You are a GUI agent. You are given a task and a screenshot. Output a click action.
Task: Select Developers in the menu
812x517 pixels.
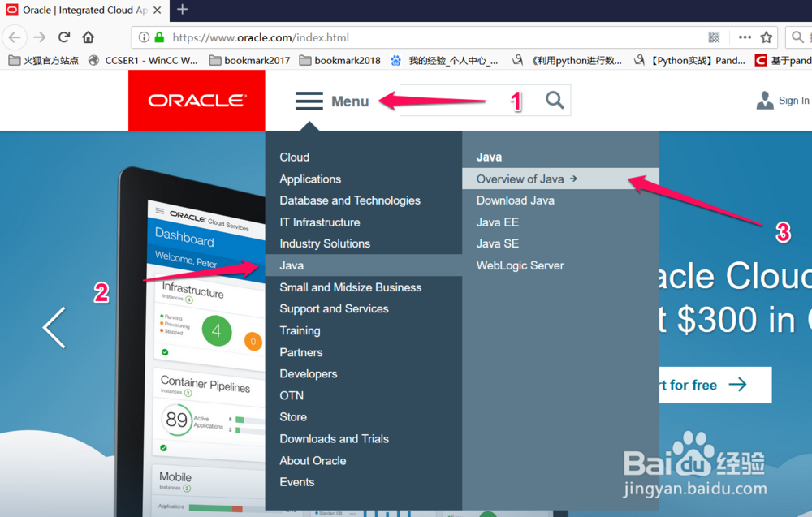point(308,373)
